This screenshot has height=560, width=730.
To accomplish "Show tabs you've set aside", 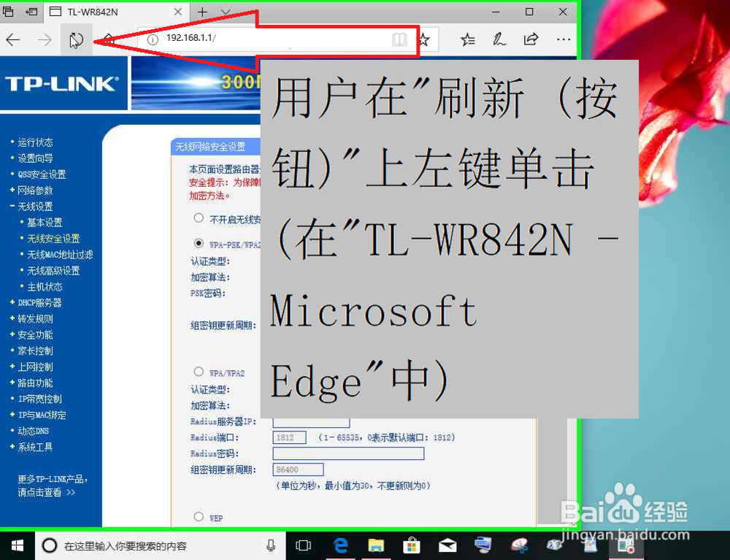I will (8, 12).
